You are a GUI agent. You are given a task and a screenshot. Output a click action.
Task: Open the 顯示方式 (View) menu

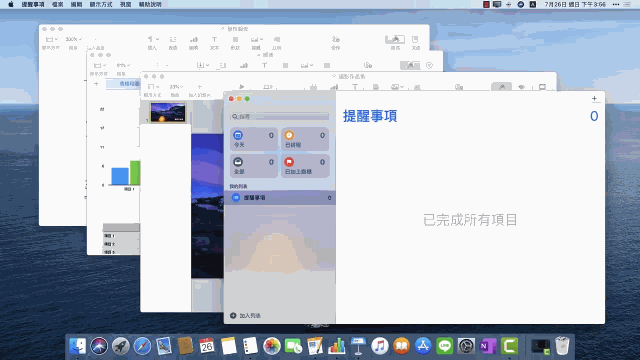pyautogui.click(x=101, y=4)
